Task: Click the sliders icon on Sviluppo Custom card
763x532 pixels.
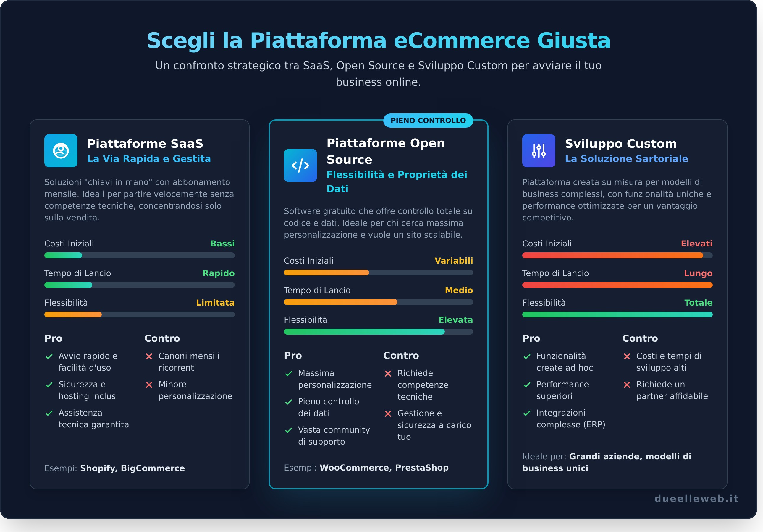Action: tap(539, 151)
